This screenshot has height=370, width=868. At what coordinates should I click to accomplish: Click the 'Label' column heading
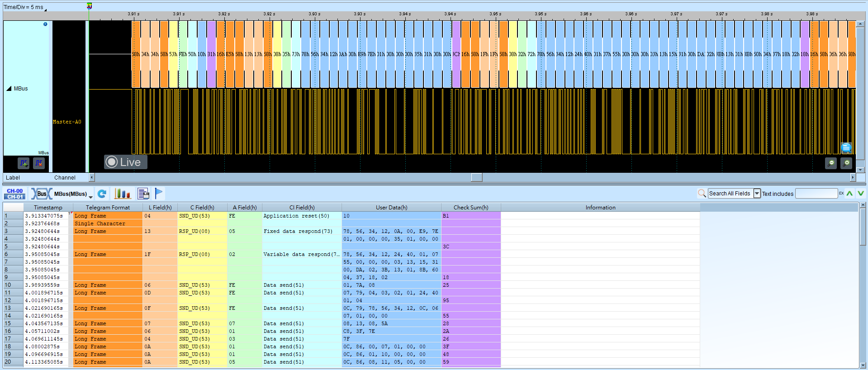point(13,178)
